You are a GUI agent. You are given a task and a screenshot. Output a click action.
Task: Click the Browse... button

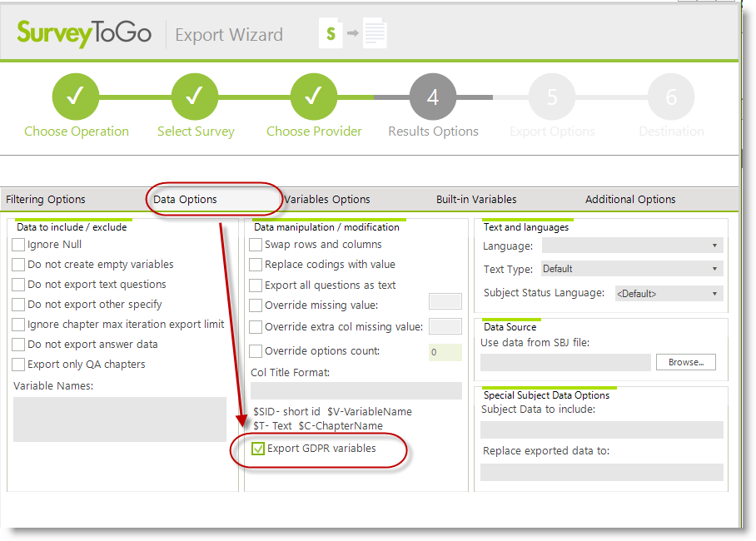pyautogui.click(x=685, y=362)
